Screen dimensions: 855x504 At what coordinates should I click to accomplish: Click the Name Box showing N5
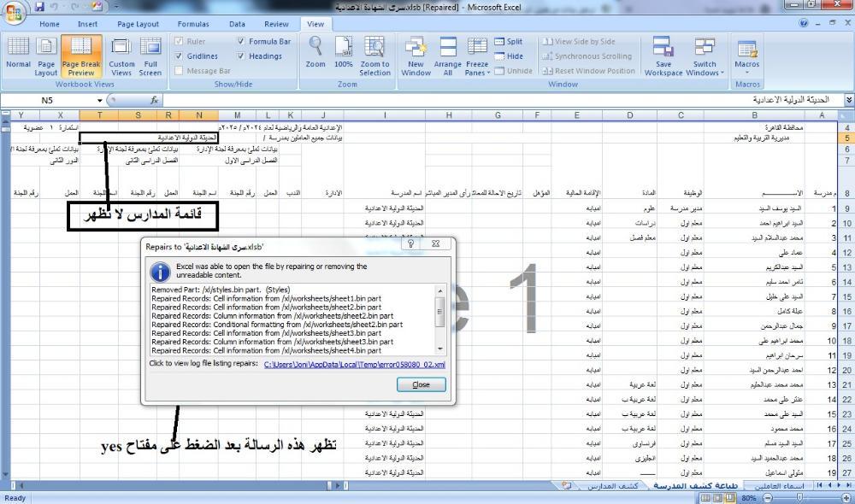coord(47,100)
